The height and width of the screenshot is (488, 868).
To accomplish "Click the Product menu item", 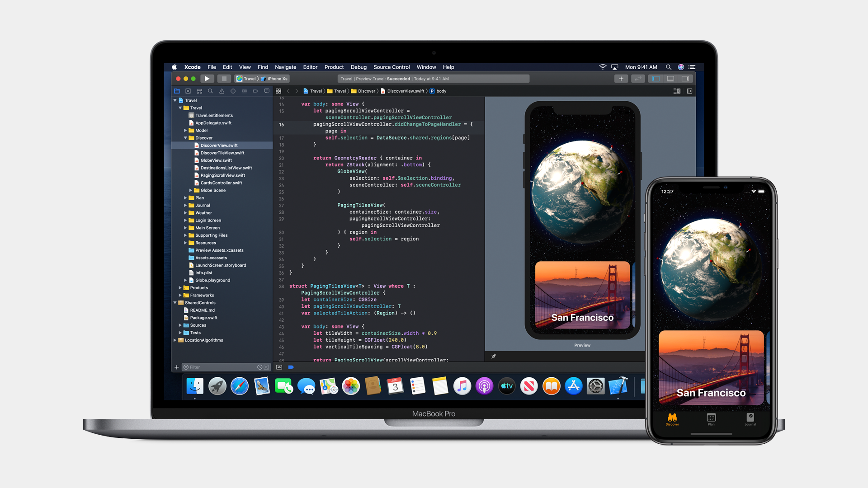I will (x=333, y=67).
